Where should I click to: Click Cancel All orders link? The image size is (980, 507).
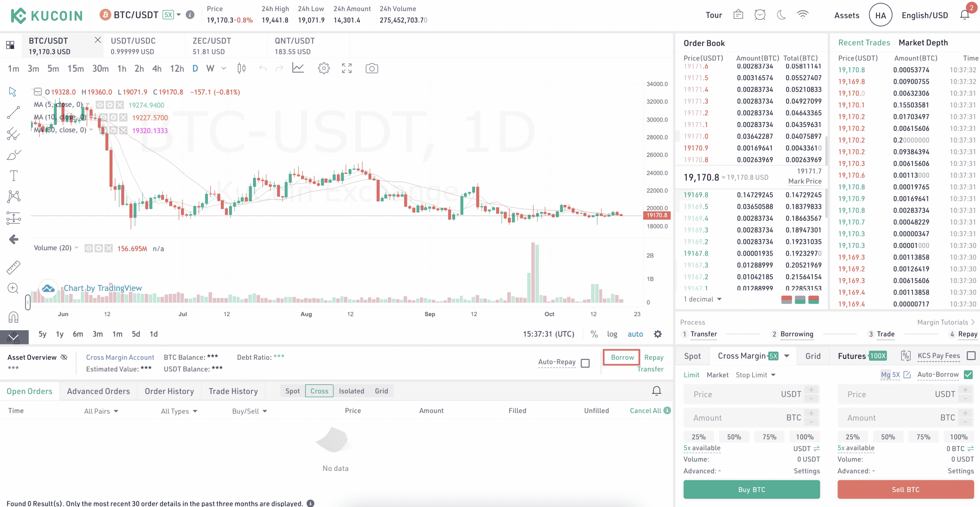click(x=645, y=411)
